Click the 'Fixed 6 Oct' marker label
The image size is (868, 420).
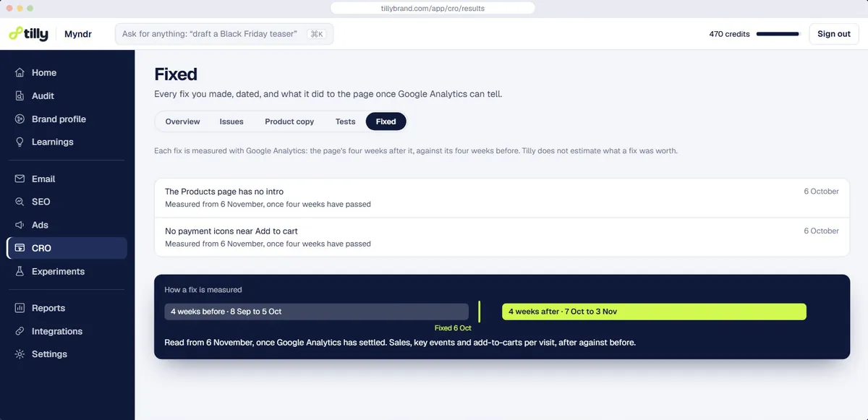453,328
